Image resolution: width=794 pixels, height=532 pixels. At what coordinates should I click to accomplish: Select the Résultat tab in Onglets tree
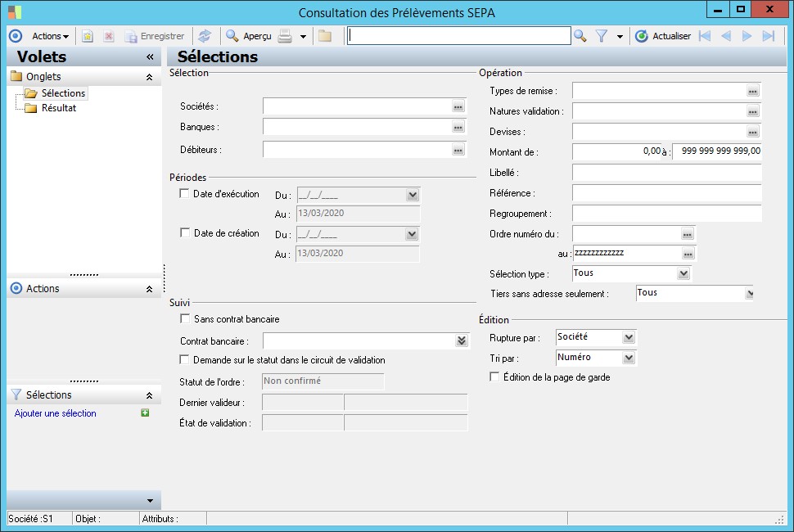click(59, 108)
